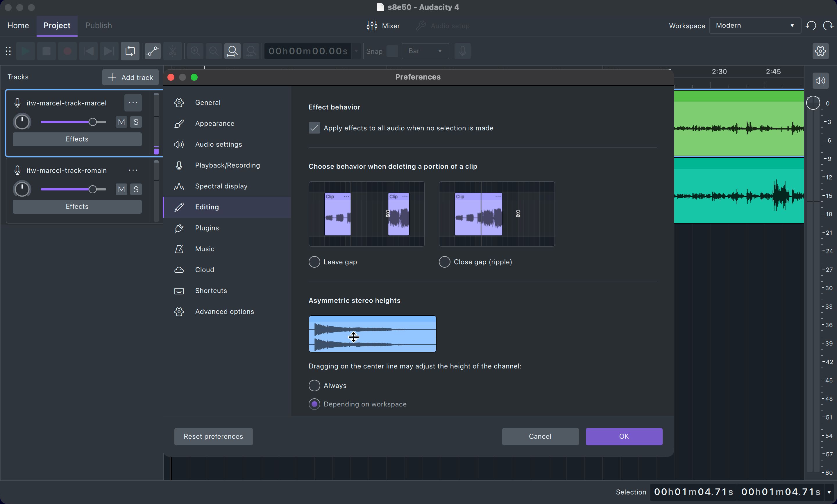Open the Spectral display preferences page
The height and width of the screenshot is (504, 837).
221,186
